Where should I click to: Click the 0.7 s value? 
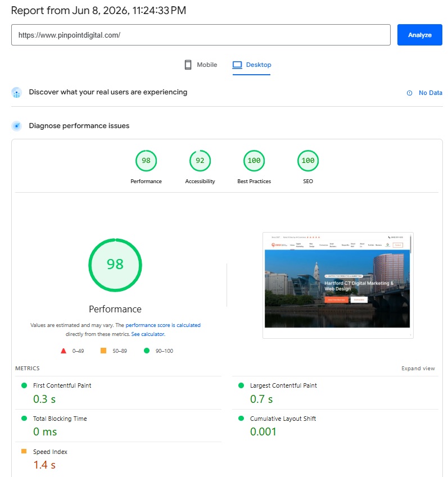[261, 399]
